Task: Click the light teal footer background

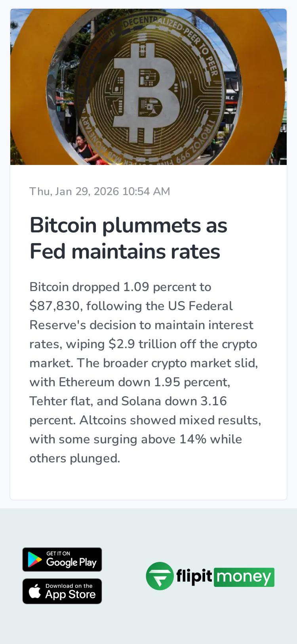Action: click(148, 627)
